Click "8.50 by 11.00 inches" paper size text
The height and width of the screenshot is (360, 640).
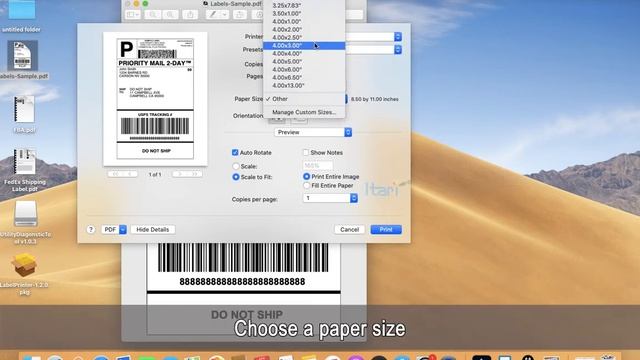click(x=375, y=99)
